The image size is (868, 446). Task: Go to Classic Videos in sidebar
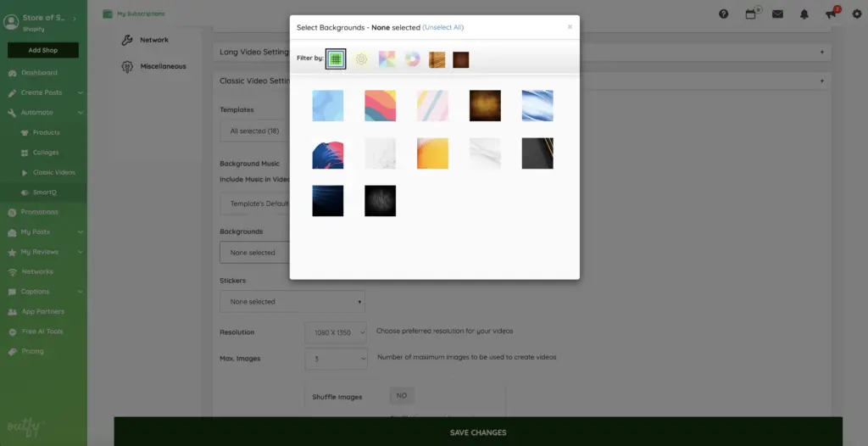[x=53, y=172]
